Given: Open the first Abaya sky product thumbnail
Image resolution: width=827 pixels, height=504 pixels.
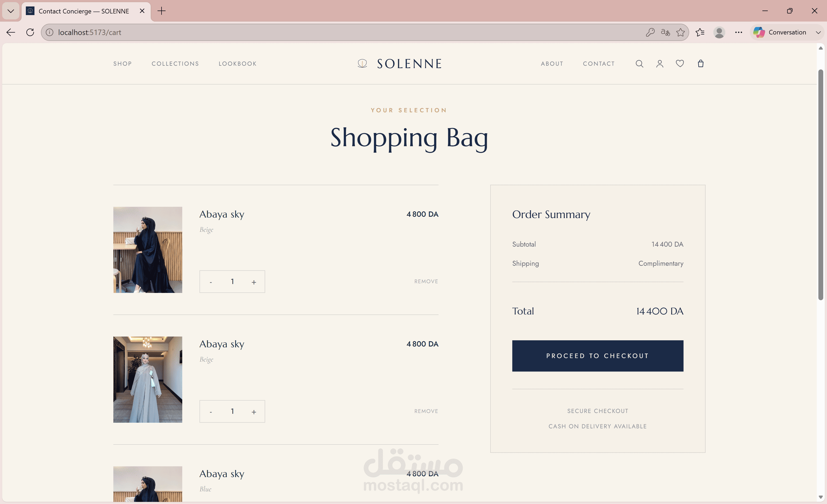Looking at the screenshot, I should pos(148,250).
